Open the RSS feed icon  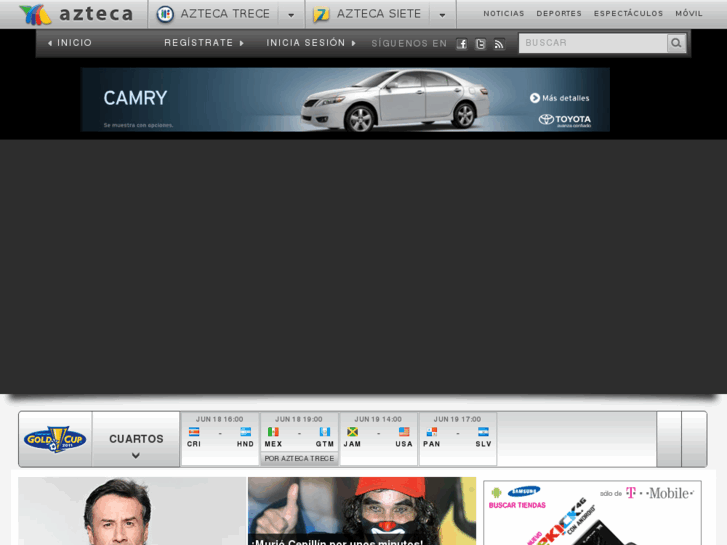click(499, 44)
